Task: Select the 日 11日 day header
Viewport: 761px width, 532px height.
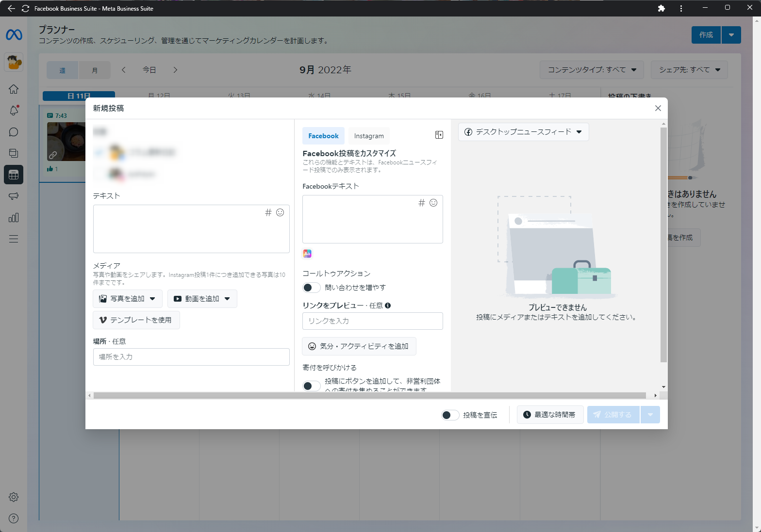Action: click(79, 96)
